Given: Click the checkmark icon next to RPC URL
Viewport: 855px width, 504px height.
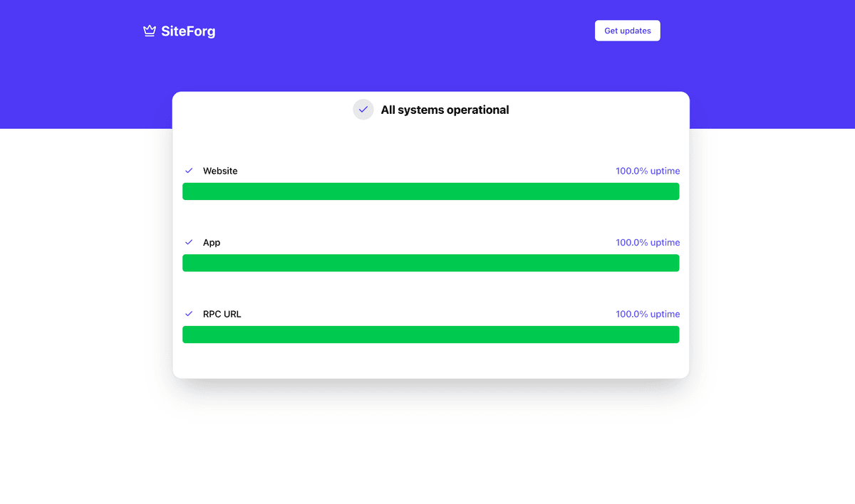Looking at the screenshot, I should coord(189,313).
